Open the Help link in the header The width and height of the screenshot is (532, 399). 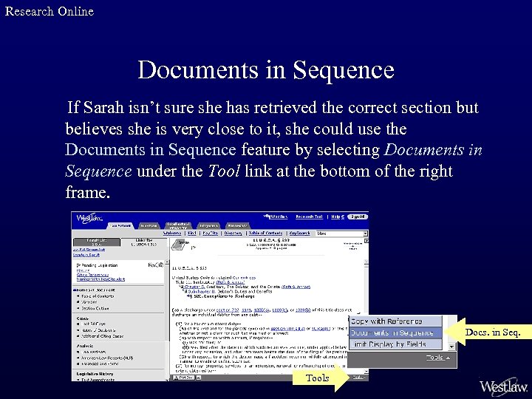point(337,216)
